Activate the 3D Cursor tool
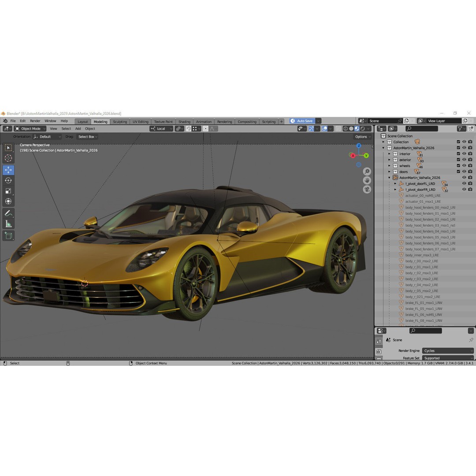This screenshot has width=476, height=476. [8, 158]
